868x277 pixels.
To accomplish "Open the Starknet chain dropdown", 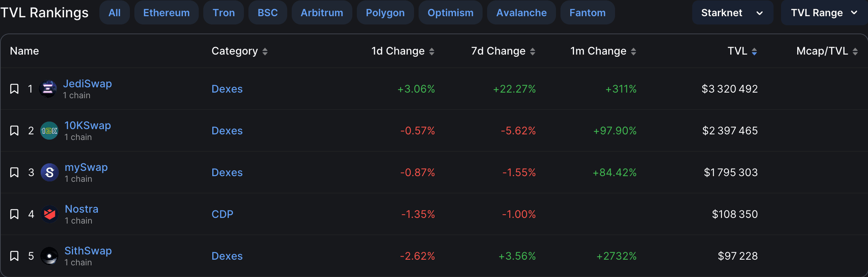I will pos(732,13).
